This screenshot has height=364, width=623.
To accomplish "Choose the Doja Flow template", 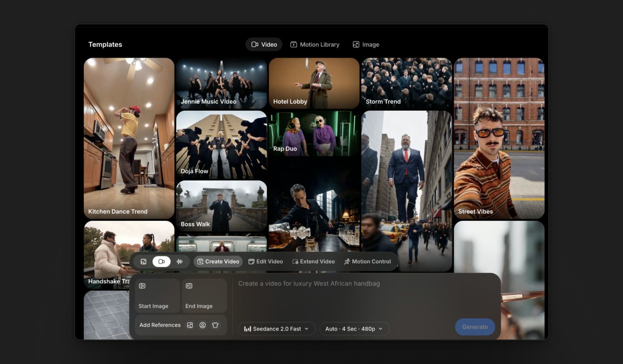I will 222,145.
